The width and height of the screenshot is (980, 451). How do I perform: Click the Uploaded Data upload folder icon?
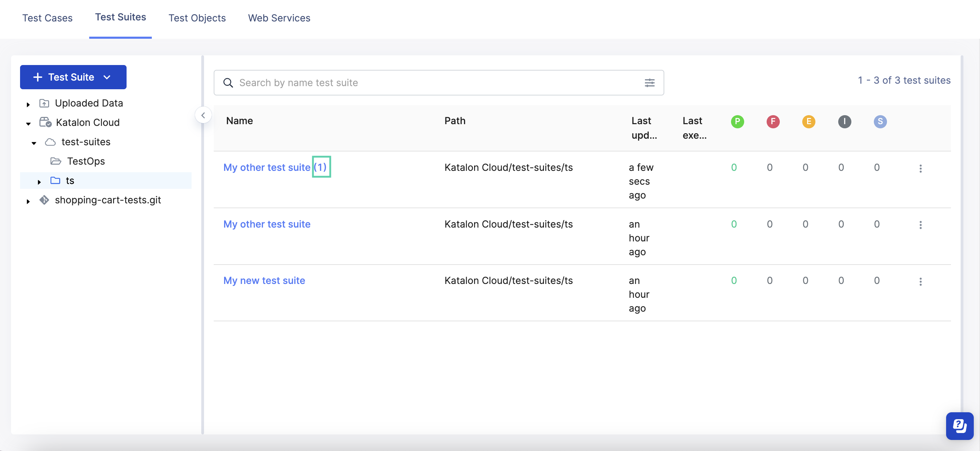44,103
